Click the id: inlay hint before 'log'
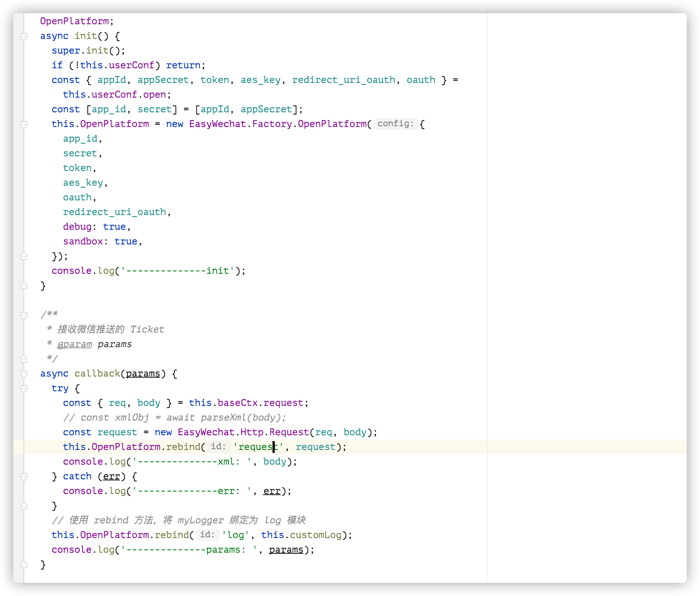This screenshot has height=596, width=700. 208,535
